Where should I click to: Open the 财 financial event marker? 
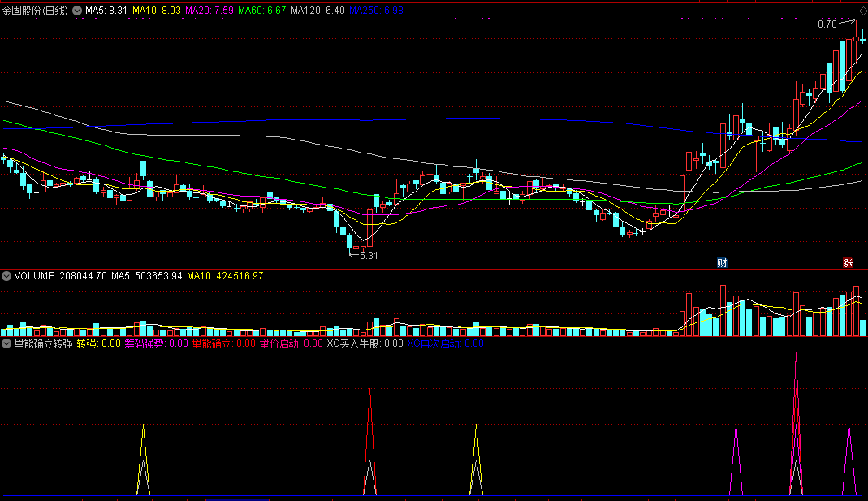[722, 263]
